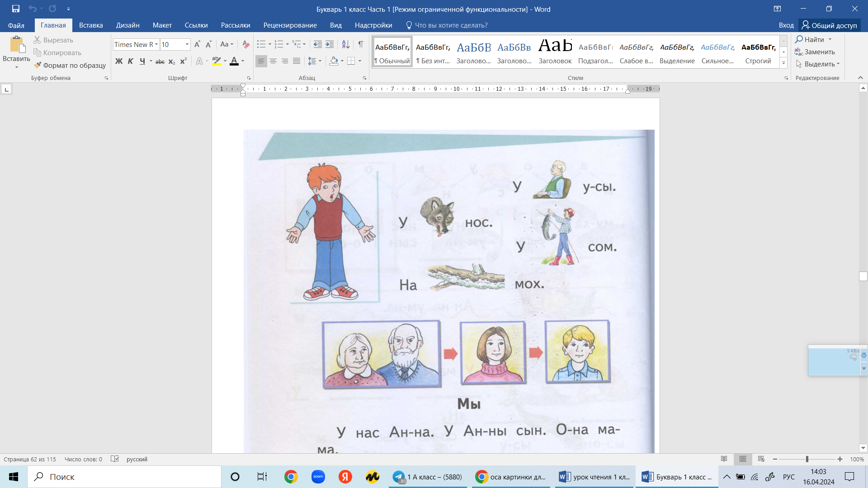Click the Clear Formatting eraser icon
The width and height of the screenshot is (868, 488).
tap(245, 44)
